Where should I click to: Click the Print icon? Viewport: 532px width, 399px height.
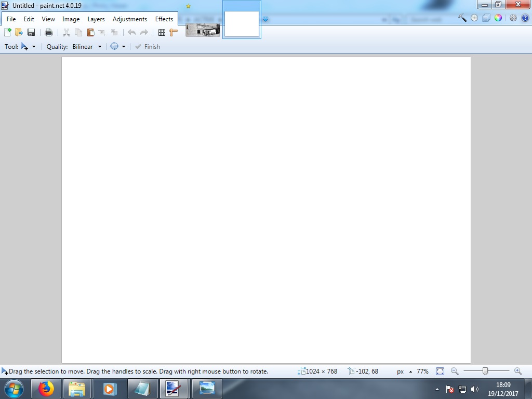(x=49, y=32)
